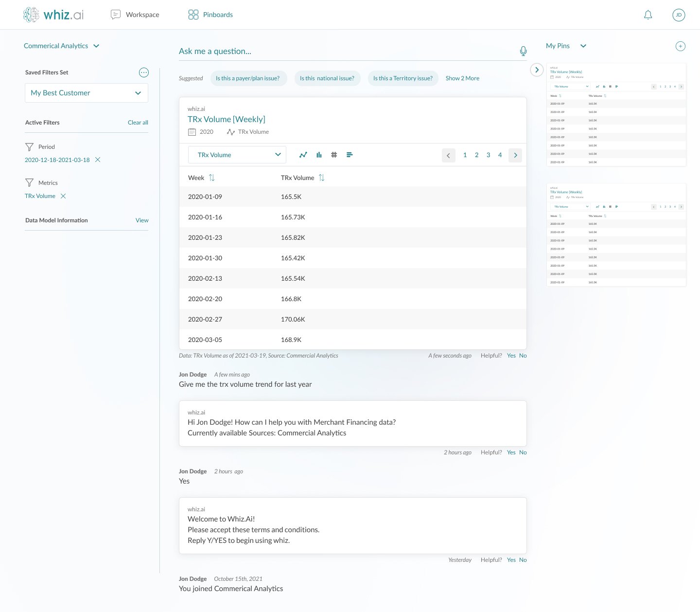Select the 2020-01-09 week cell
Screen dimensions: 700x612
pyautogui.click(x=205, y=197)
